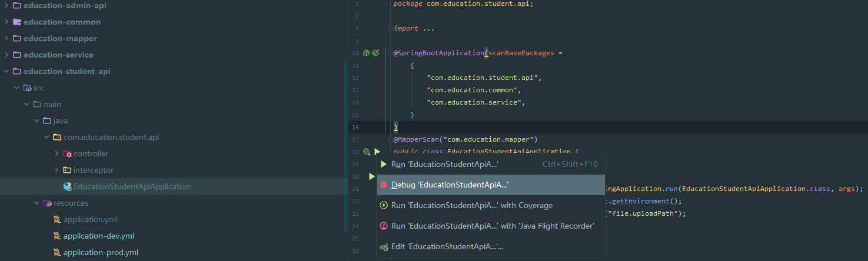Click the resources folder icon
This screenshot has width=868, height=261.
pyautogui.click(x=47, y=203)
